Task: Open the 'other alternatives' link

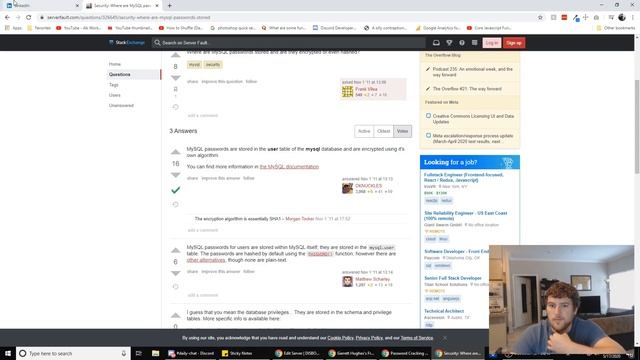Action: (x=206, y=260)
